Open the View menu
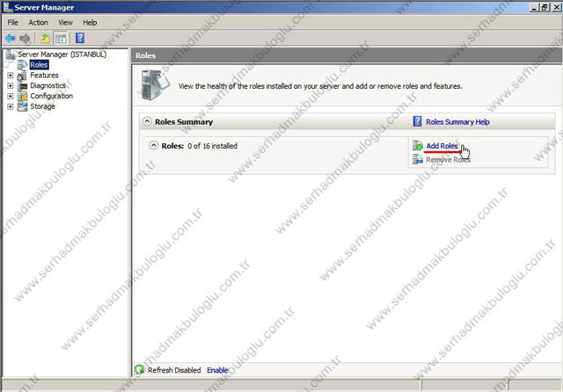Screen dimensions: 563x392 (65, 23)
